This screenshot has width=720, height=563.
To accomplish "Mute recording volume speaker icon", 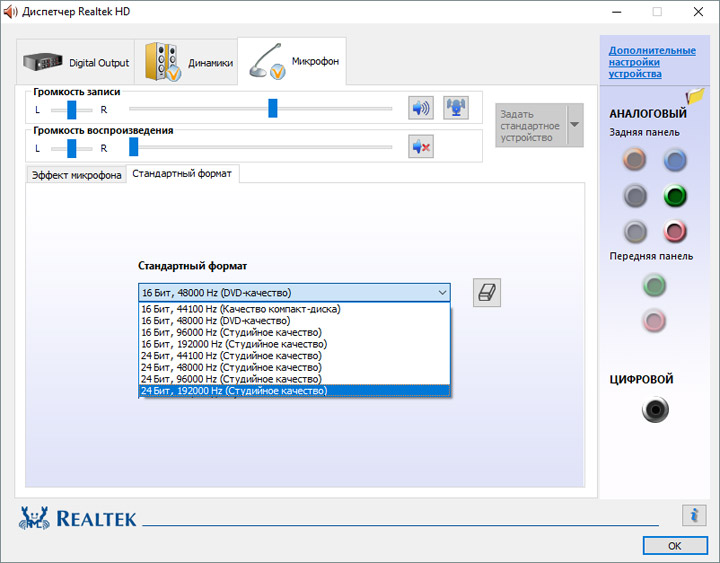I will (x=421, y=108).
